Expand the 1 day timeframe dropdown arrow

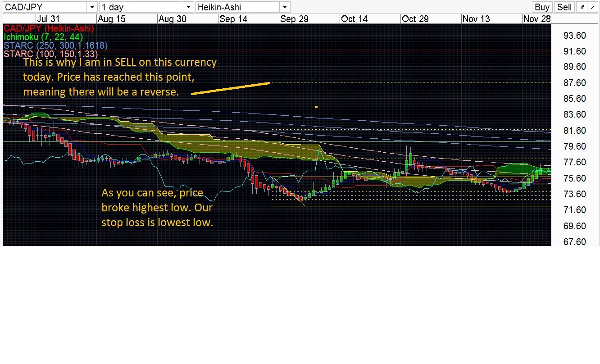(x=189, y=7)
